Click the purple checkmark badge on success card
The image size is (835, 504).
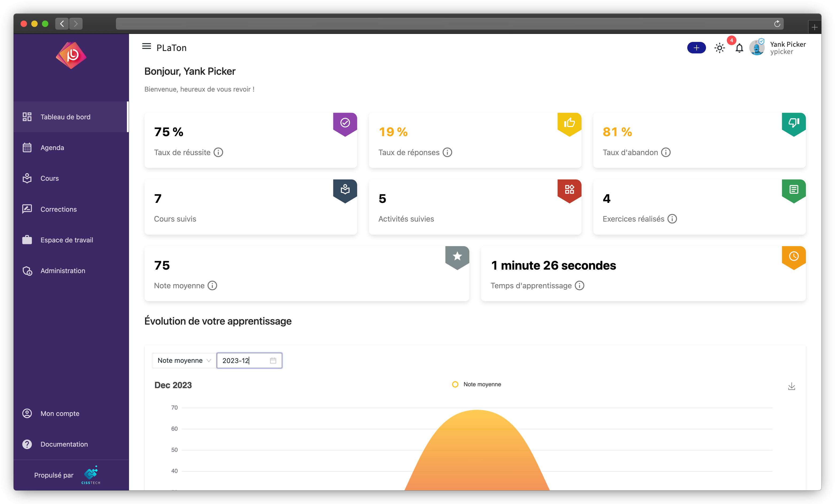(345, 124)
